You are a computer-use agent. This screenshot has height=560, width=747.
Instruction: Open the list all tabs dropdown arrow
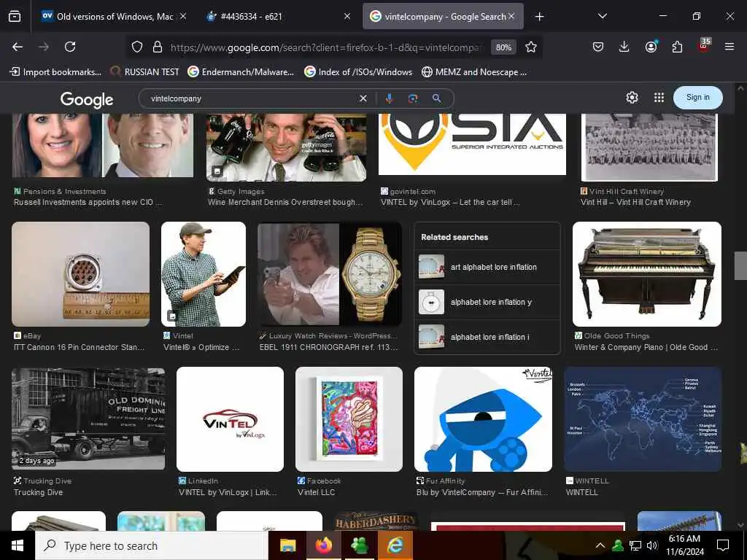(602, 16)
